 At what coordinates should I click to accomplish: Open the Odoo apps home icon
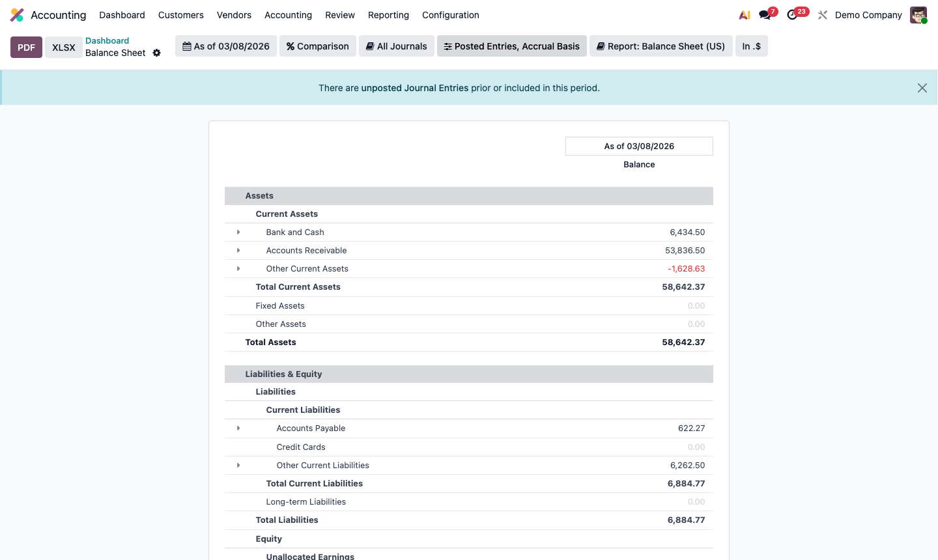[x=16, y=14]
